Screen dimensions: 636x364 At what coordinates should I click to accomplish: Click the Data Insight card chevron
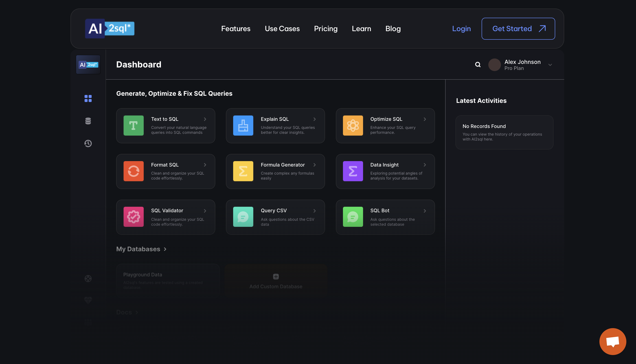[x=425, y=165]
